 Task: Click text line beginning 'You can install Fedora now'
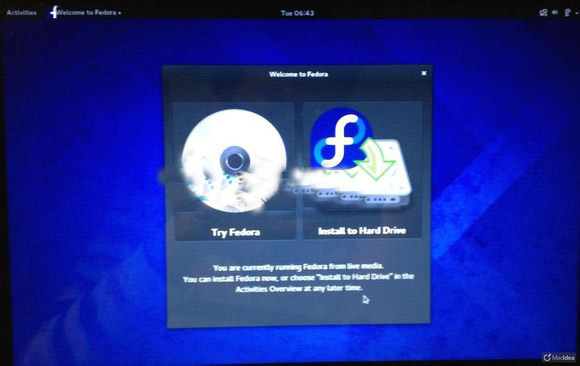point(298,278)
